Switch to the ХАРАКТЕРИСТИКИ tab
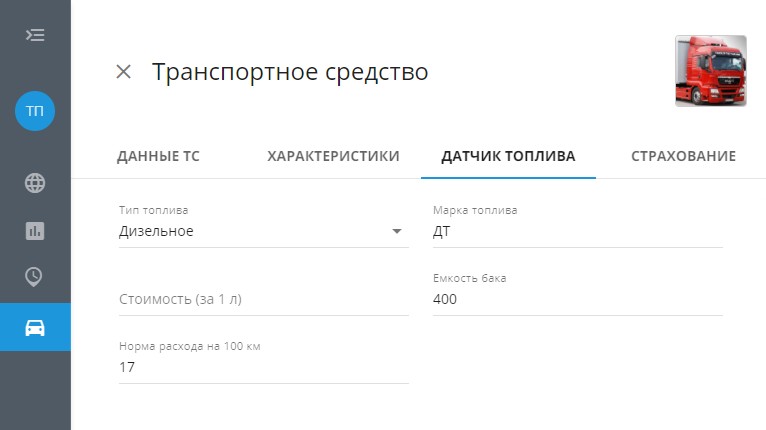 click(333, 156)
